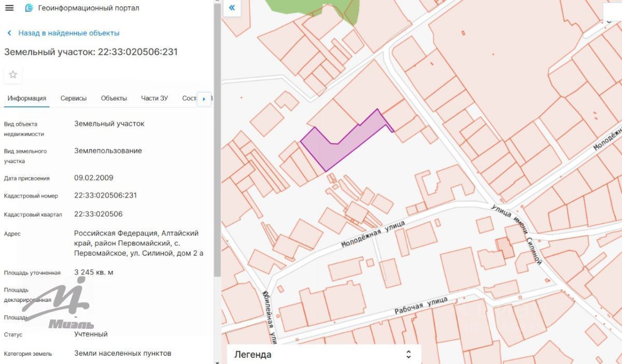This screenshot has width=622, height=364.
Task: Select status value Учтенный
Action: click(x=91, y=334)
